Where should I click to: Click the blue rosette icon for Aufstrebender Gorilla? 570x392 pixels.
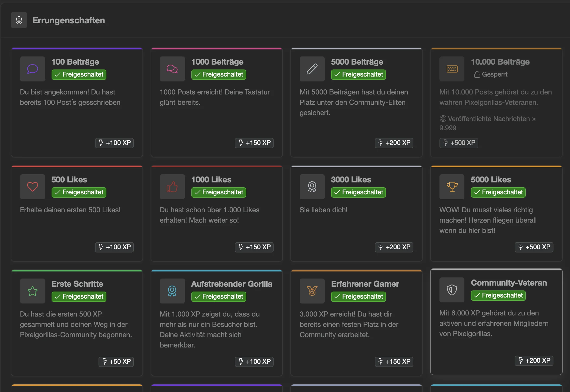point(172,291)
